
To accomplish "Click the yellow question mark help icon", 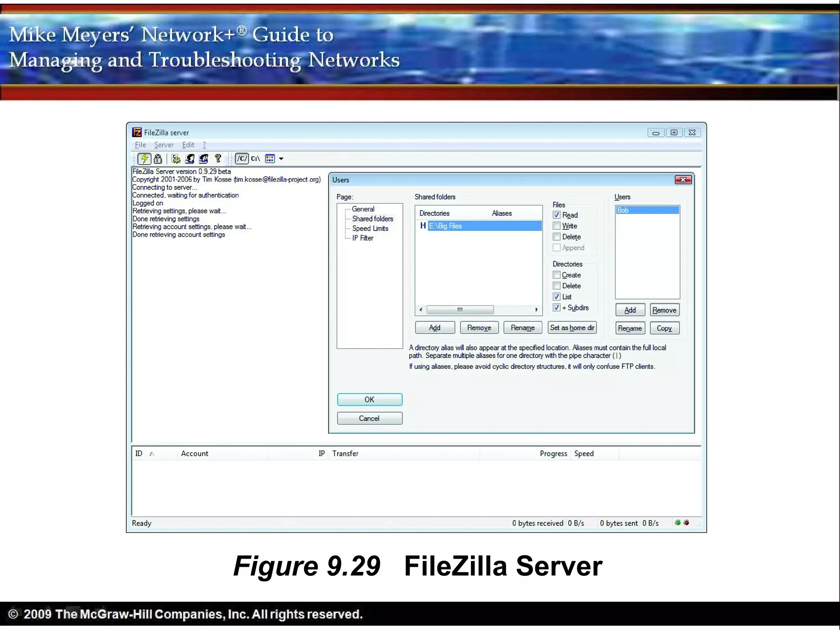I will [218, 158].
